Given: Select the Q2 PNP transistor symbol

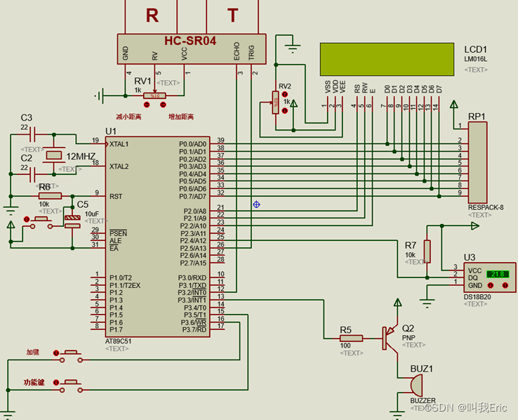Looking at the screenshot, I should (390, 338).
